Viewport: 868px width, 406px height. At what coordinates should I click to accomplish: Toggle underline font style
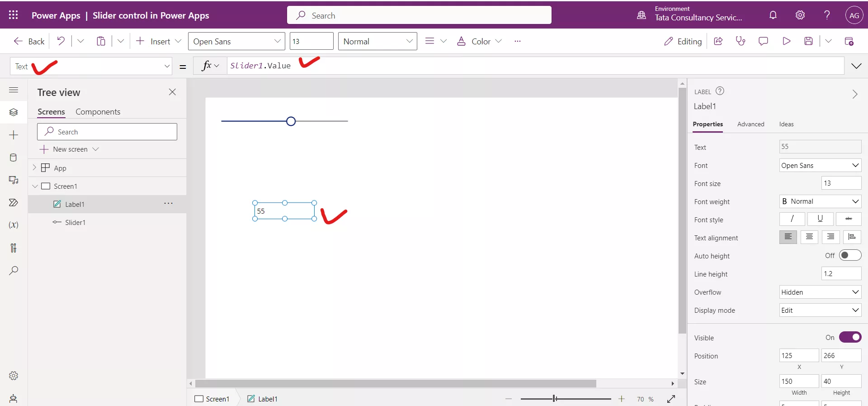(x=820, y=219)
